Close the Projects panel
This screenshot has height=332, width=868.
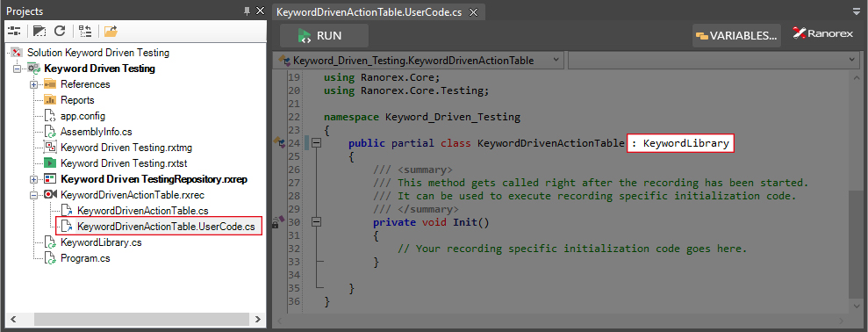click(260, 11)
